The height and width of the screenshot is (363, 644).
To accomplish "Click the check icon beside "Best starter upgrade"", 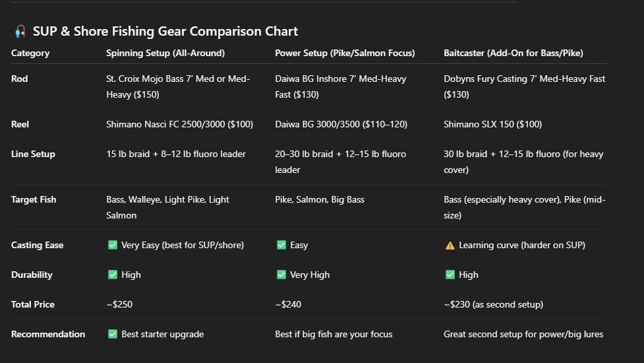I will 113,335.
